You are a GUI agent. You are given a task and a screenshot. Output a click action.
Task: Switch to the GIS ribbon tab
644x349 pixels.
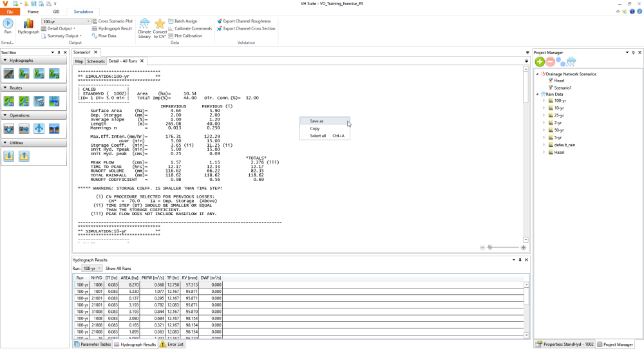[x=56, y=12]
